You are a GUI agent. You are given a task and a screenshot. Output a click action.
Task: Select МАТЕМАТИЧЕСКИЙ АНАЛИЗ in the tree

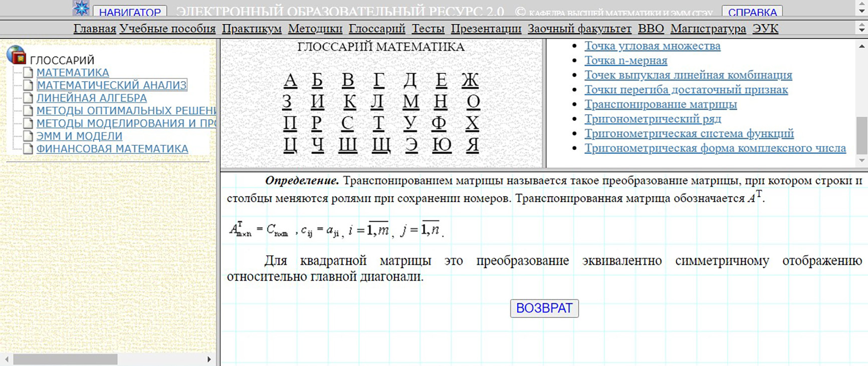[x=111, y=85]
